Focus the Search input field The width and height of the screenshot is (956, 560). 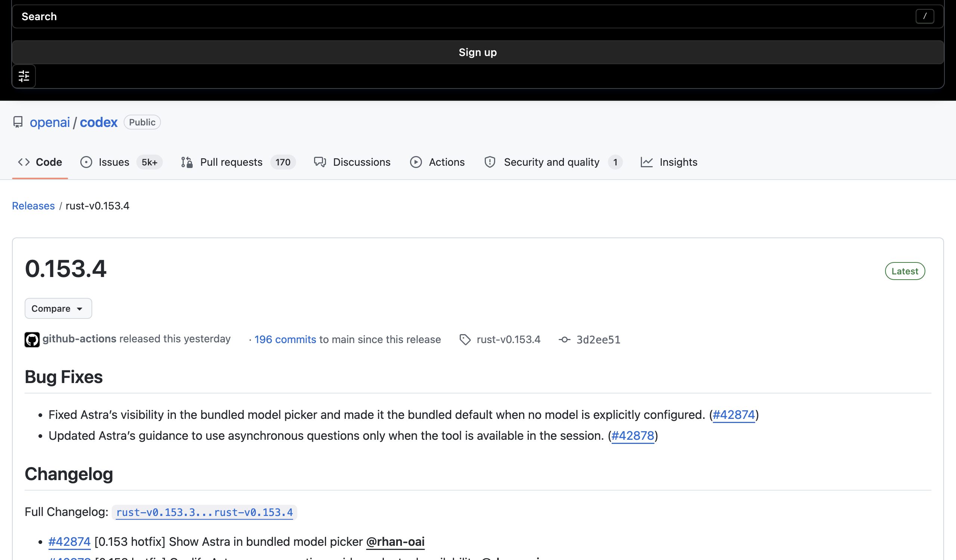(x=478, y=16)
